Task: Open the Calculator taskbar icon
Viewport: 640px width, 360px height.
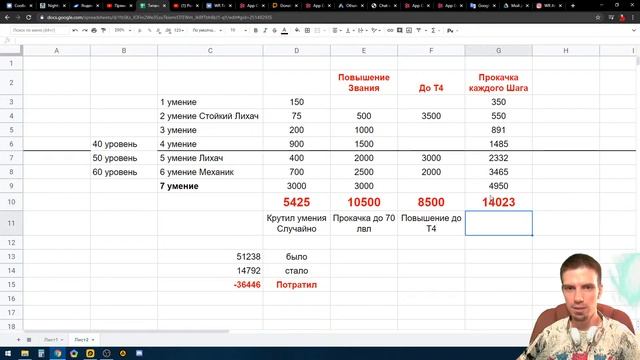Action: [x=41, y=353]
